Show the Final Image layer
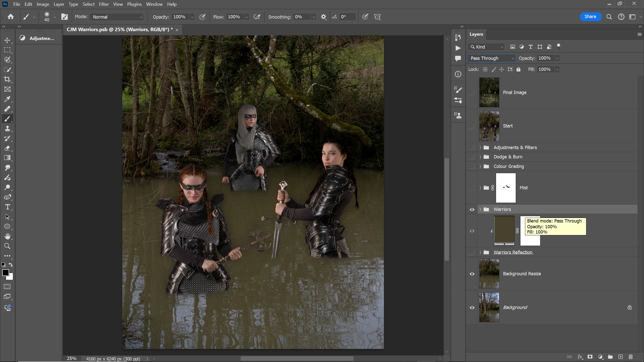Screen dimensions: 644x362 (472, 93)
